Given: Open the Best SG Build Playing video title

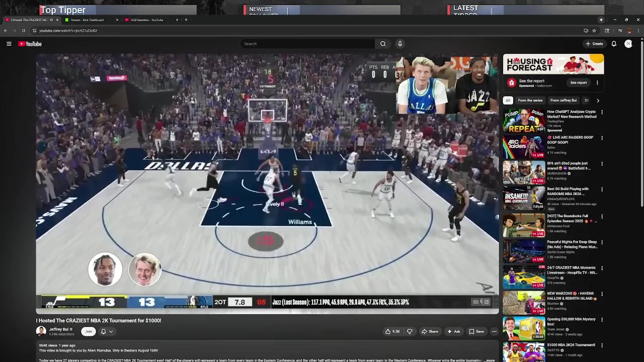Looking at the screenshot, I should pos(568,191).
